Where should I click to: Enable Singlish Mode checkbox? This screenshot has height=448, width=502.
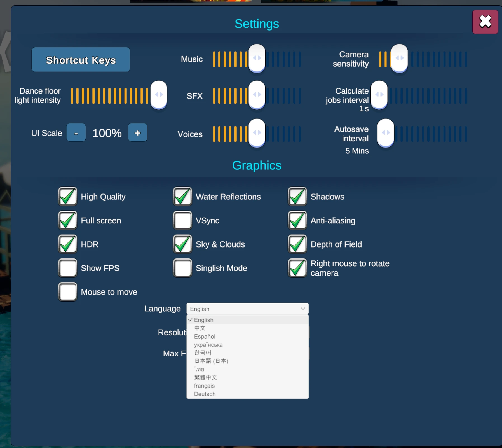(182, 268)
